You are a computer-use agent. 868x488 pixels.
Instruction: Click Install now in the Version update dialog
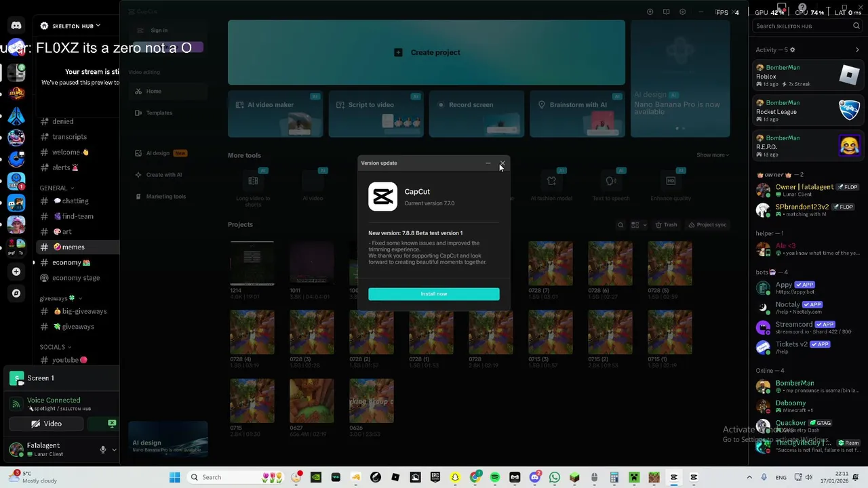(434, 293)
